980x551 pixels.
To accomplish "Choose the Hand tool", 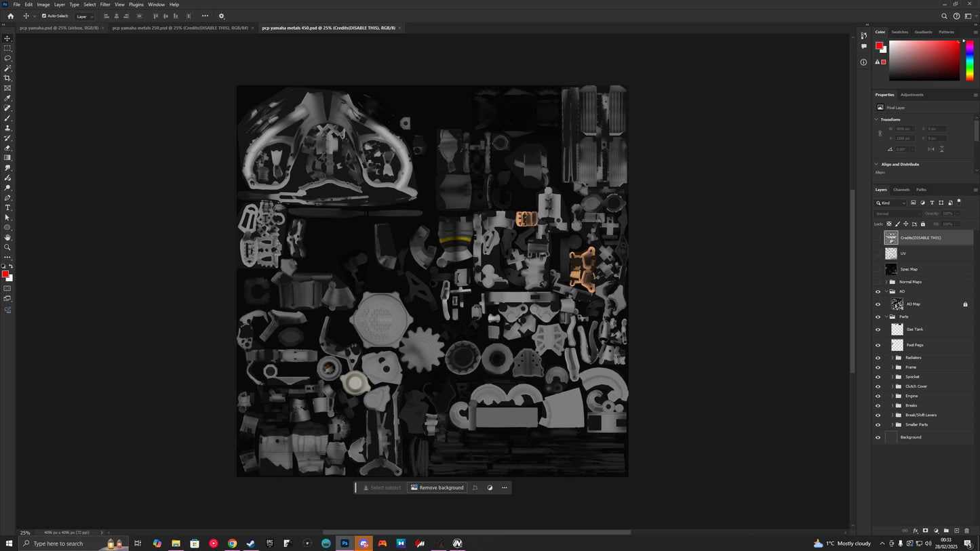I will click(x=7, y=237).
